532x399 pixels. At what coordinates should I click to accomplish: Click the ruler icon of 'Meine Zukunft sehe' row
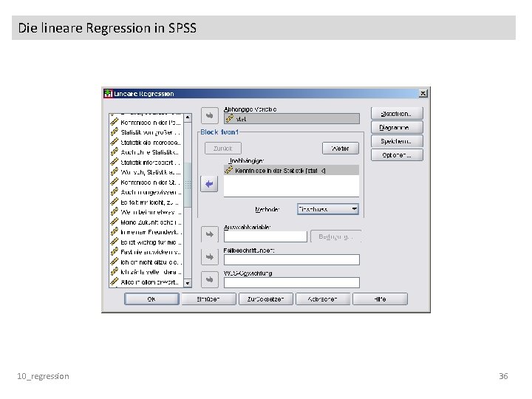(x=115, y=222)
